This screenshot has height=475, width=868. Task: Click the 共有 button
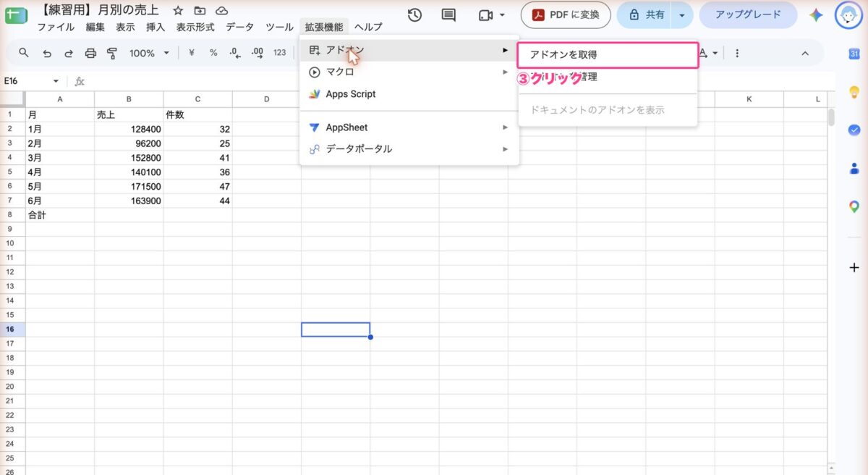(x=646, y=15)
